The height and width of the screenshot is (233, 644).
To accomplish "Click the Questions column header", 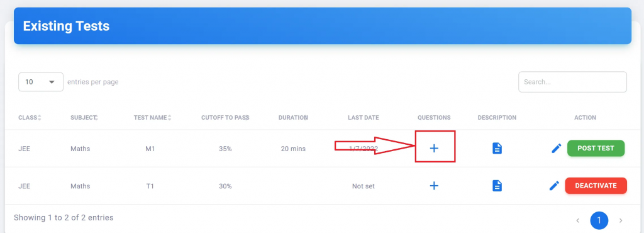I will (434, 118).
